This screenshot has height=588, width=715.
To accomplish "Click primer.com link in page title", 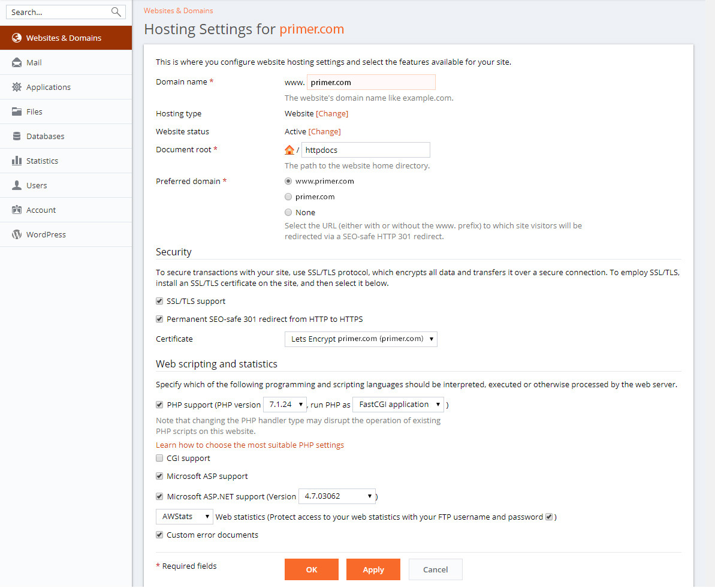I will [312, 29].
